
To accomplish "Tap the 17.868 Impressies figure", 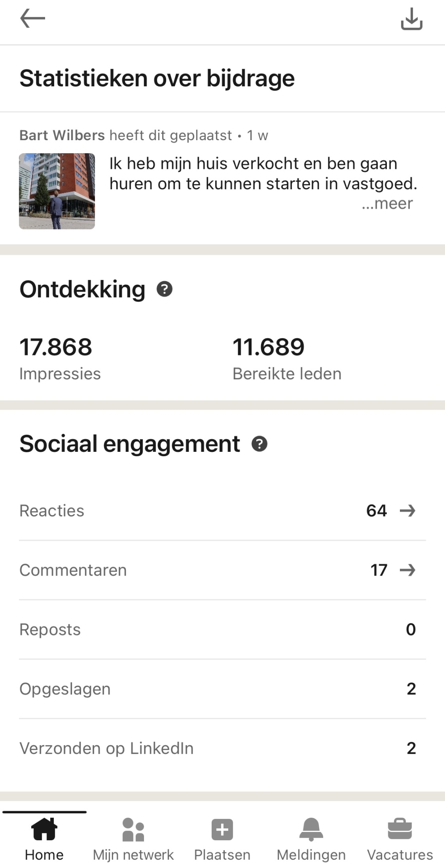I will 56,347.
